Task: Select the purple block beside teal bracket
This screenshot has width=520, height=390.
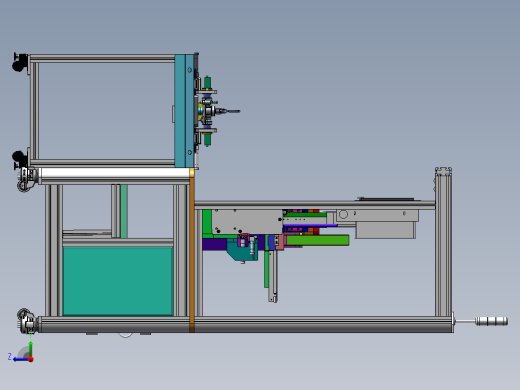Action: tap(214, 244)
